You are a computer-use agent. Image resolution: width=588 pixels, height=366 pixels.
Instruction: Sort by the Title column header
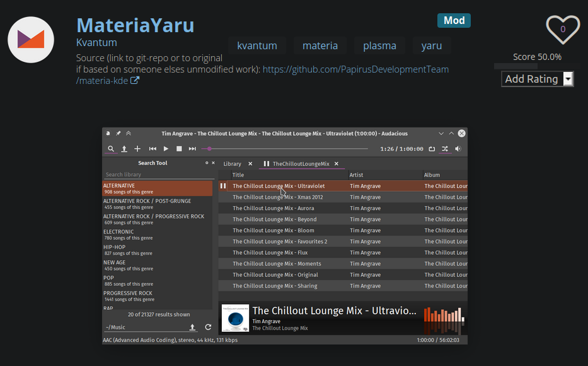tap(289, 175)
